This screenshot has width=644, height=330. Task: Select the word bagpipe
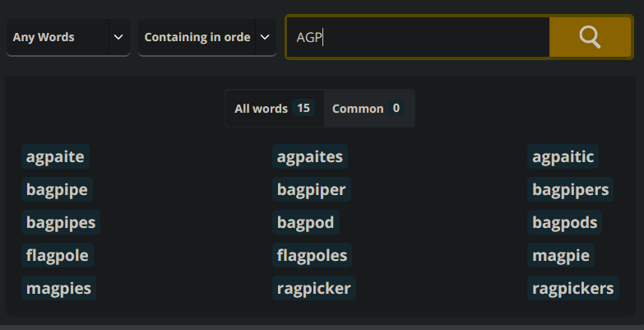[x=57, y=189]
